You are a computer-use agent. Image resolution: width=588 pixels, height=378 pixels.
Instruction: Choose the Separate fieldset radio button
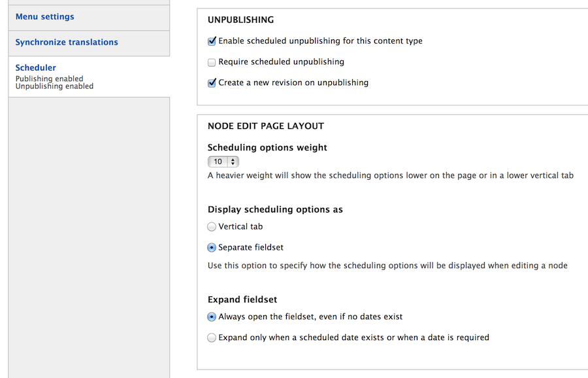point(212,248)
